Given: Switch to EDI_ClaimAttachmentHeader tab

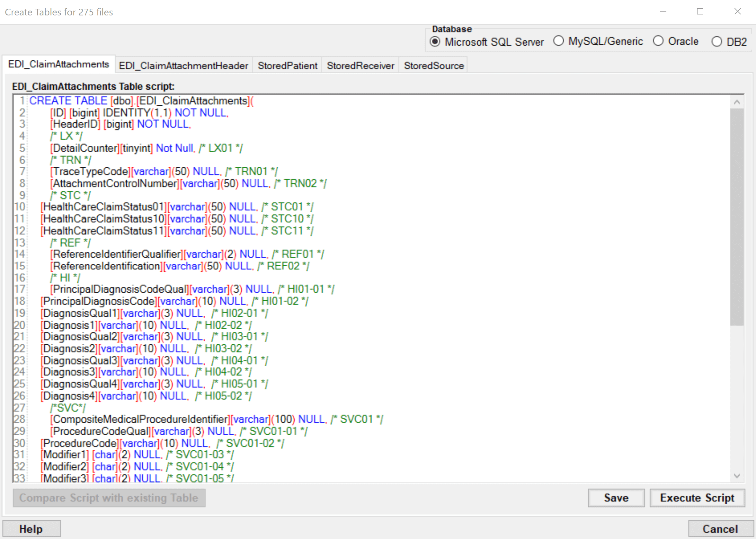Looking at the screenshot, I should click(x=183, y=66).
